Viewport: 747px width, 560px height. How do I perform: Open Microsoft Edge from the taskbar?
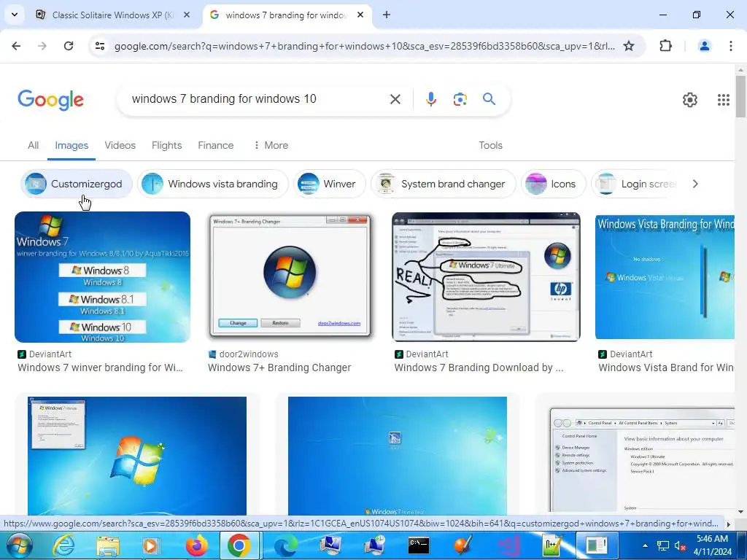click(x=286, y=545)
